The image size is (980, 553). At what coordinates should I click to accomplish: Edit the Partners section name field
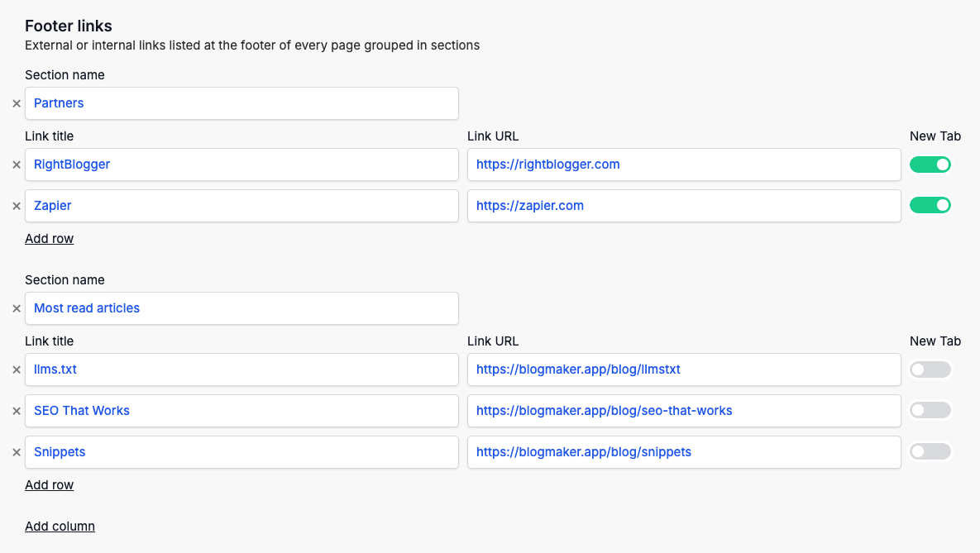pyautogui.click(x=241, y=103)
